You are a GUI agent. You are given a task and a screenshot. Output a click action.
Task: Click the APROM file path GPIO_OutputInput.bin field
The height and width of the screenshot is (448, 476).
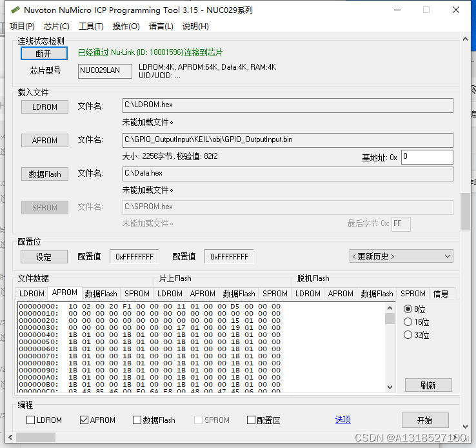(288, 140)
